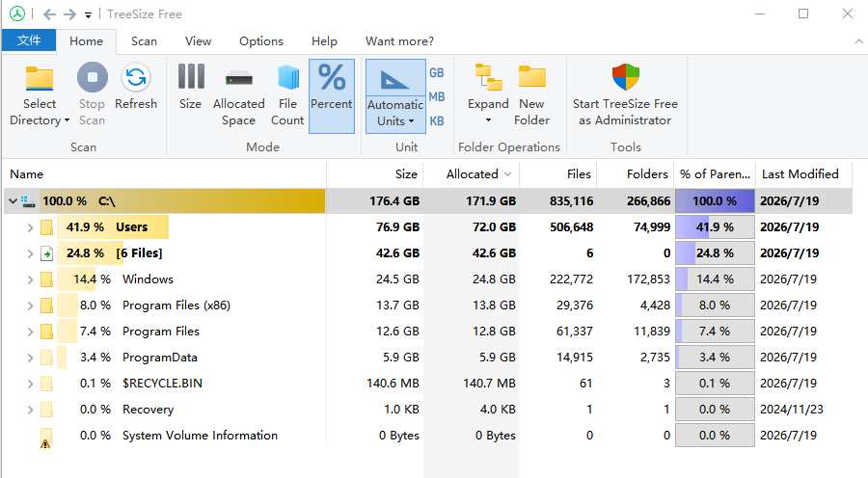Toggle Percent display mode
The width and height of the screenshot is (868, 478).
[332, 96]
